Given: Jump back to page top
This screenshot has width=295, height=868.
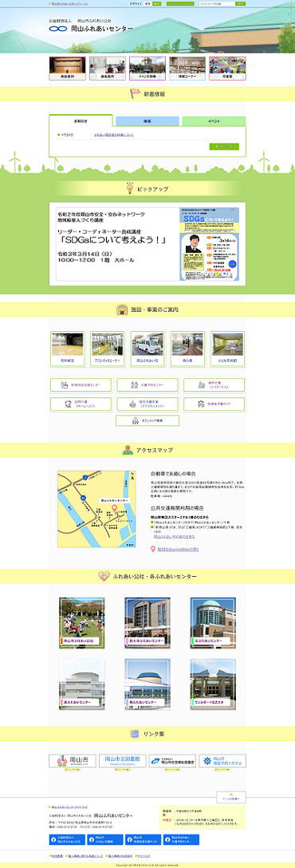Looking at the screenshot, I should pos(230,798).
